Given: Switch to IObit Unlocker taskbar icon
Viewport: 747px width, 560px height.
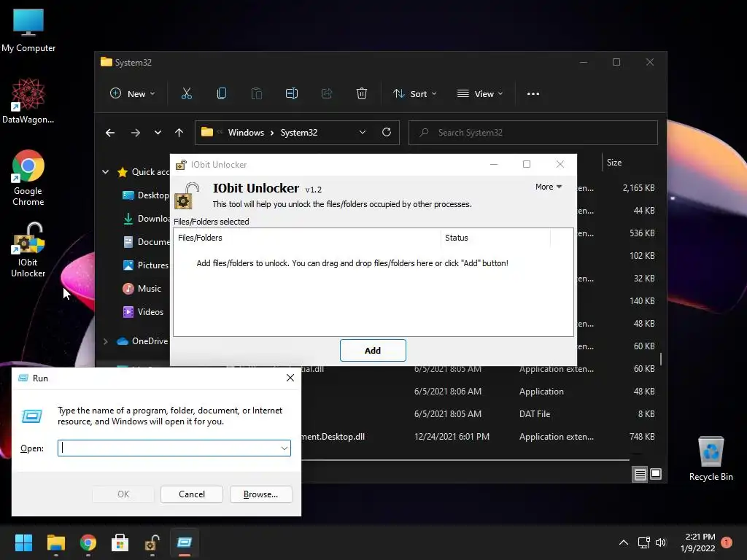Looking at the screenshot, I should [152, 542].
